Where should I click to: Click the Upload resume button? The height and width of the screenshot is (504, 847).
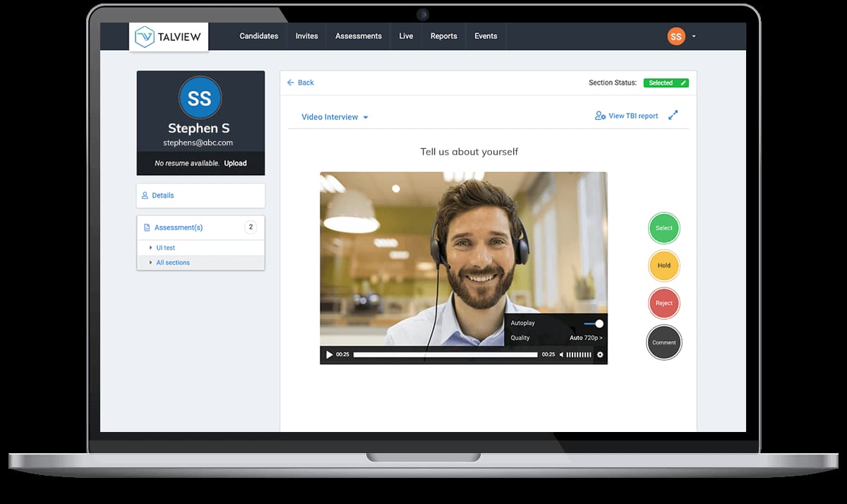(x=235, y=163)
